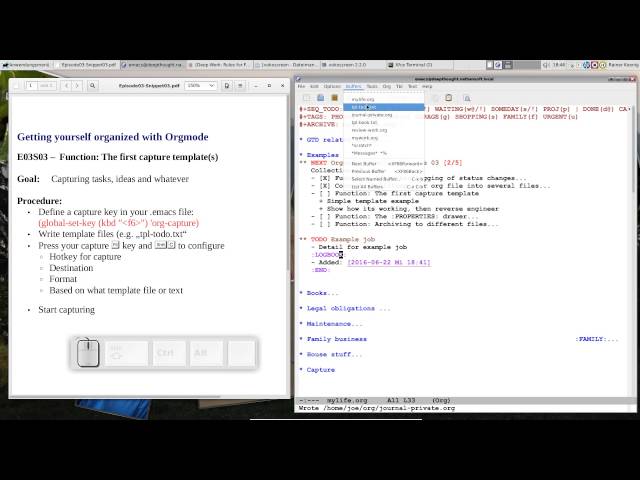Viewport: 640px width, 480px height.
Task: Click the user name at panel right end
Action: (623, 65)
